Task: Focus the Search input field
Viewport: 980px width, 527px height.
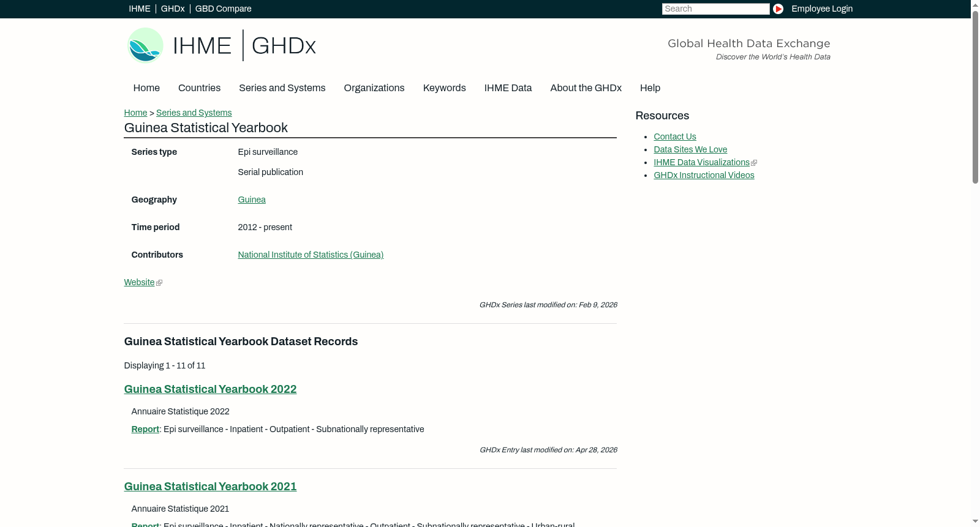Action: (715, 9)
